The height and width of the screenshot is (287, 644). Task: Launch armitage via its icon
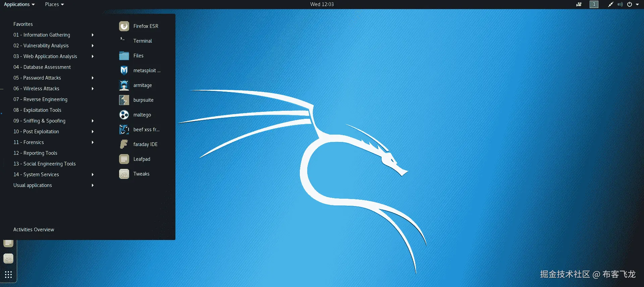[x=124, y=85]
